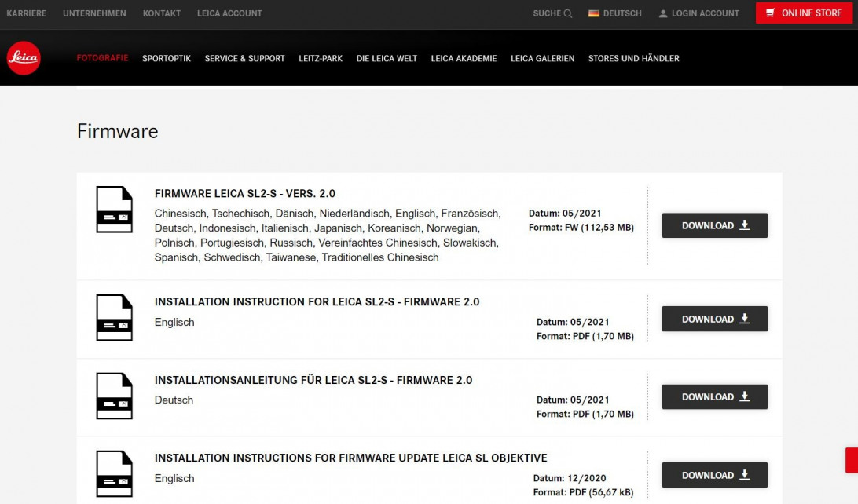The image size is (858, 504).
Task: Click the online store cart icon
Action: pos(770,13)
